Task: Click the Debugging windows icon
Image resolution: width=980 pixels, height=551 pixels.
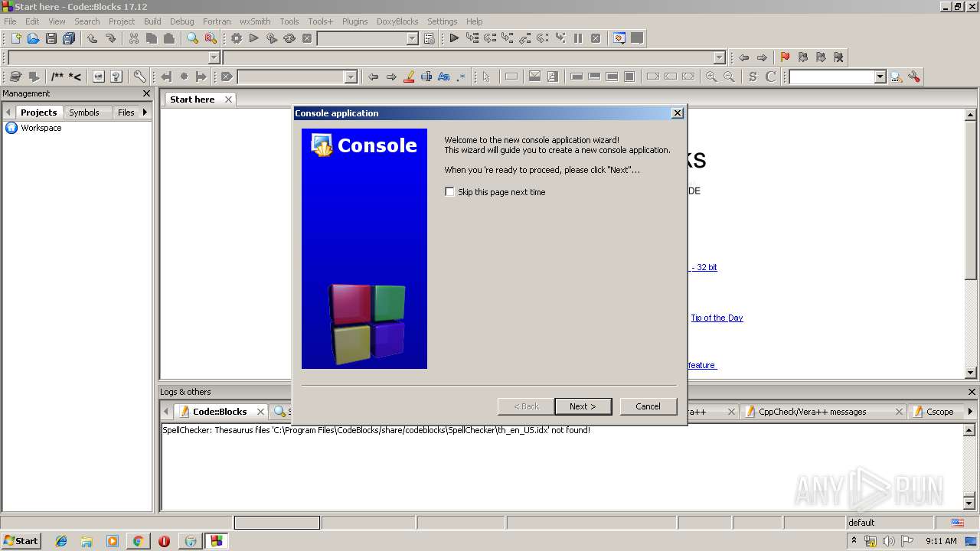Action: [619, 38]
